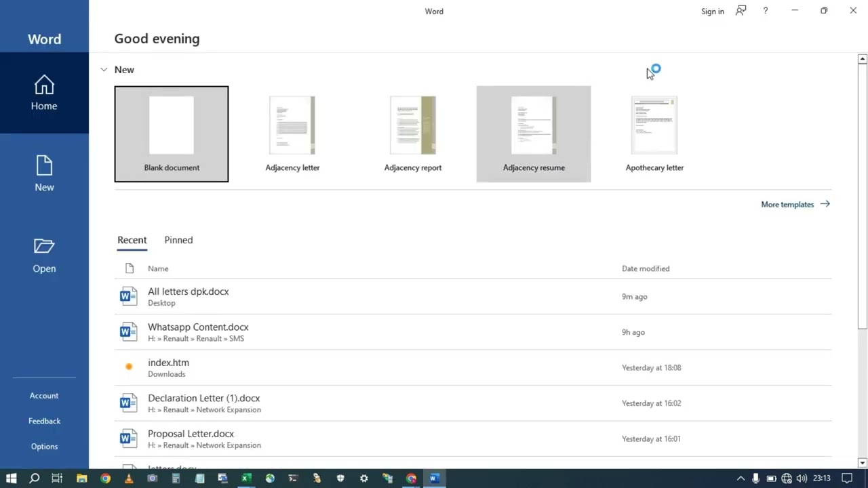Viewport: 868px width, 488px height.
Task: Click the scrollbar up arrow
Action: coord(863,59)
